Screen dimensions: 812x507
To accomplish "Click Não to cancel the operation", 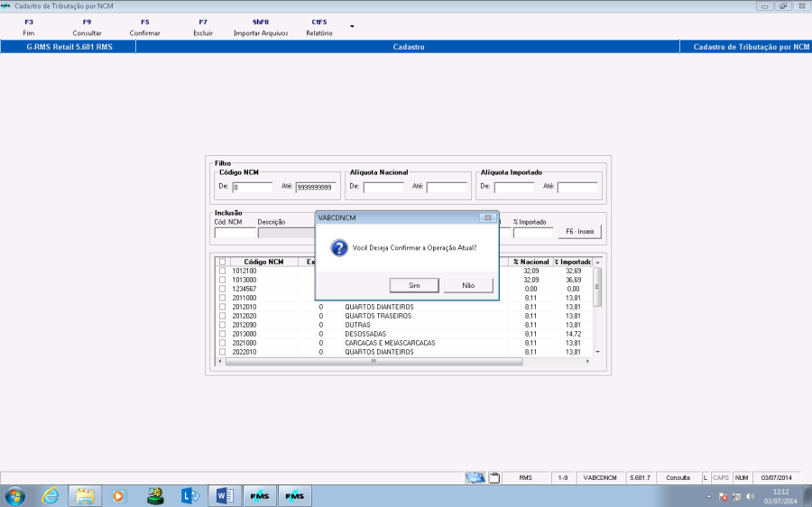I will click(468, 285).
